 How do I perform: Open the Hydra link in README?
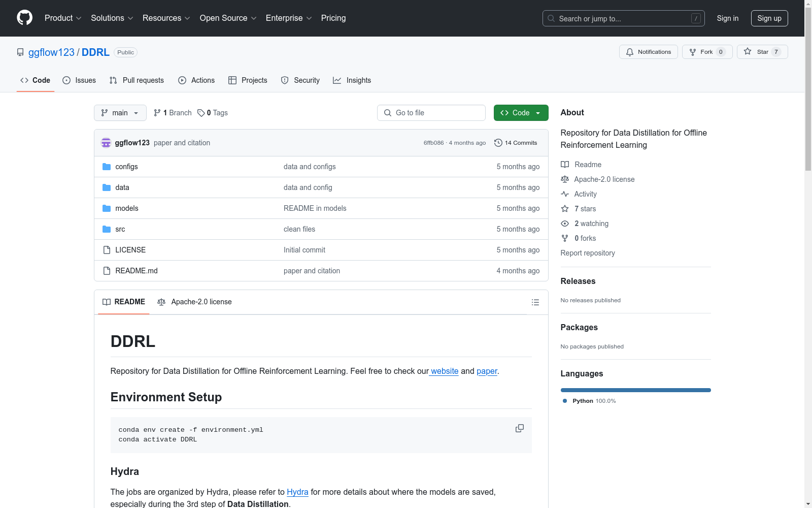[x=297, y=492]
